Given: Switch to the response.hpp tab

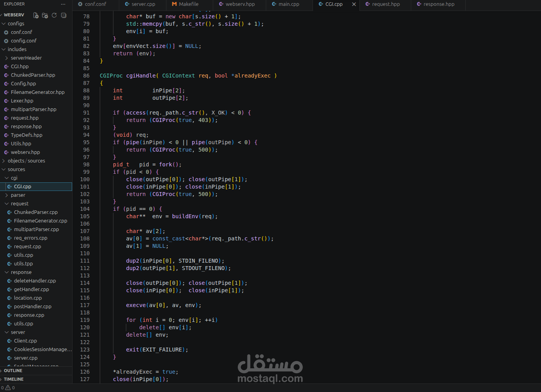Looking at the screenshot, I should pyautogui.click(x=438, y=4).
